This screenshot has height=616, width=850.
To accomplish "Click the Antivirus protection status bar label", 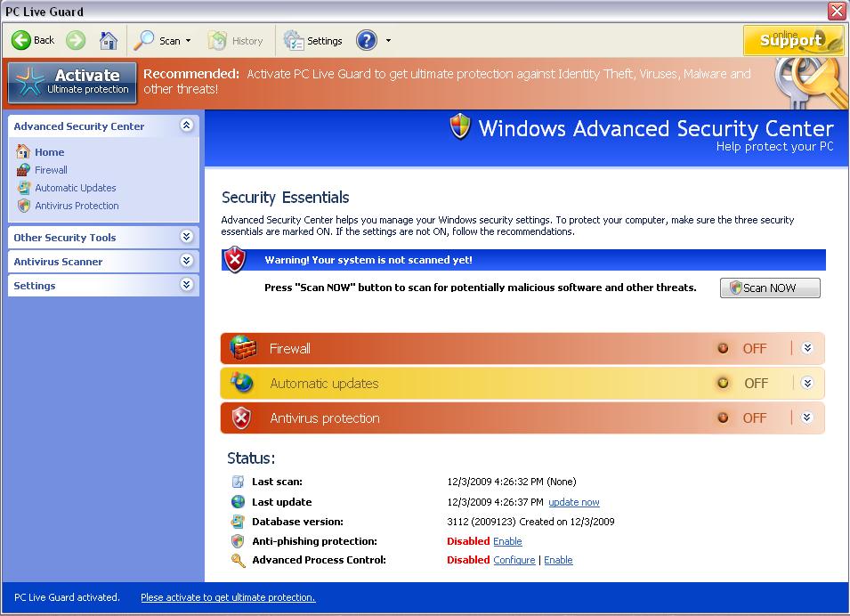I will tap(325, 418).
